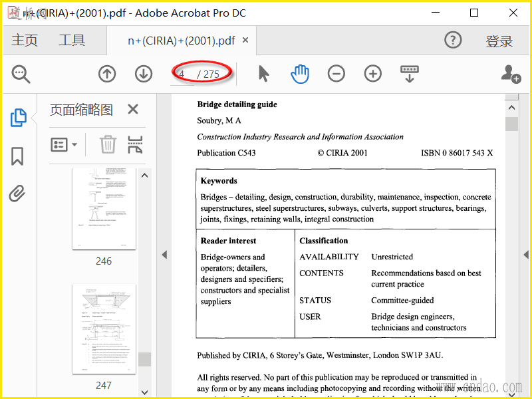Click 登录 to sign in
This screenshot has height=399, width=532.
(x=499, y=41)
